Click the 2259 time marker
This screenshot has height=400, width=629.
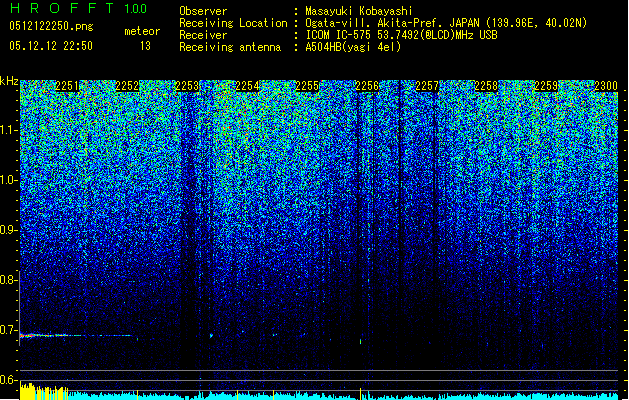click(546, 86)
